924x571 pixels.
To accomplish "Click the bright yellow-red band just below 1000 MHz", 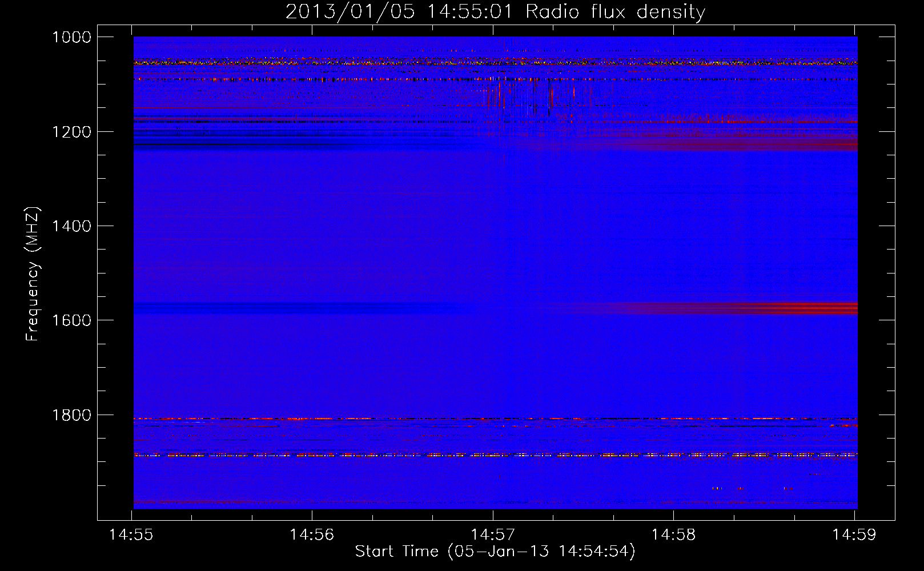I will 495,62.
